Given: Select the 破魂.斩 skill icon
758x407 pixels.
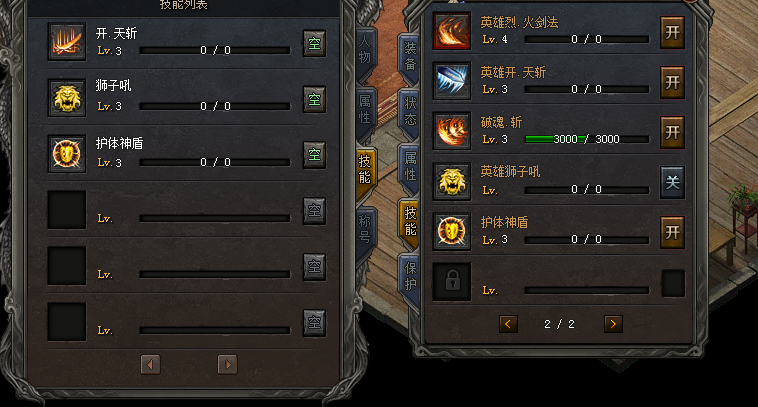Looking at the screenshot, I should (x=452, y=131).
